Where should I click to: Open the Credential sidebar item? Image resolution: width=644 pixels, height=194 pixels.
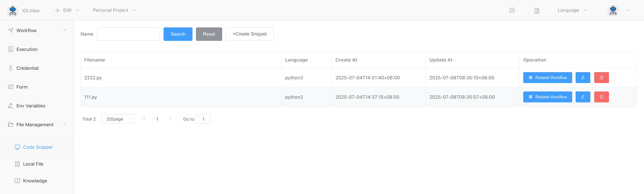pos(27,68)
